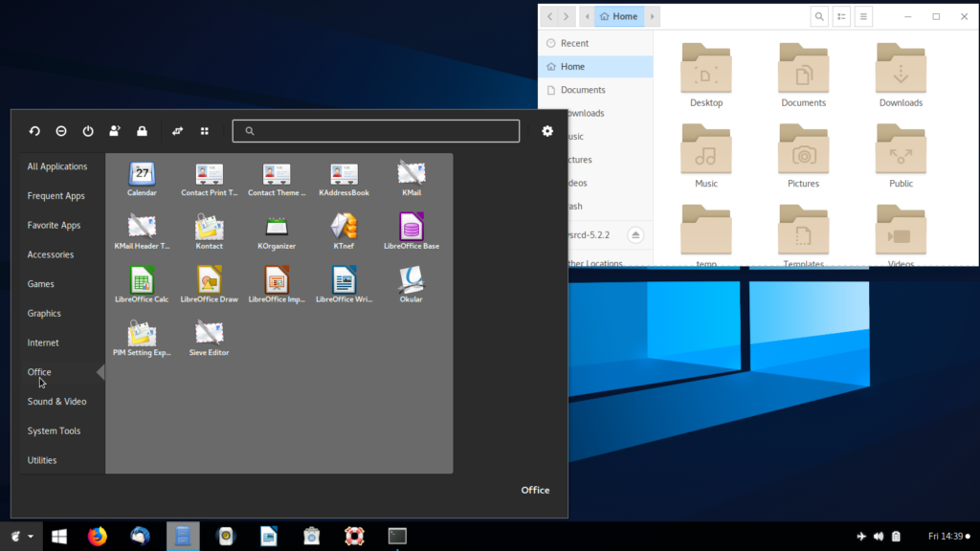
Task: Click the Windows logo button on the taskbar
Action: (59, 537)
